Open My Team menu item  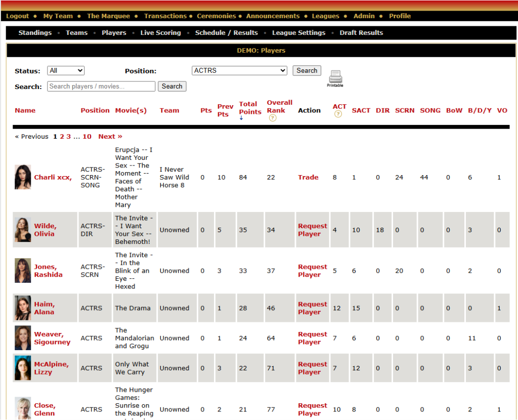[58, 16]
